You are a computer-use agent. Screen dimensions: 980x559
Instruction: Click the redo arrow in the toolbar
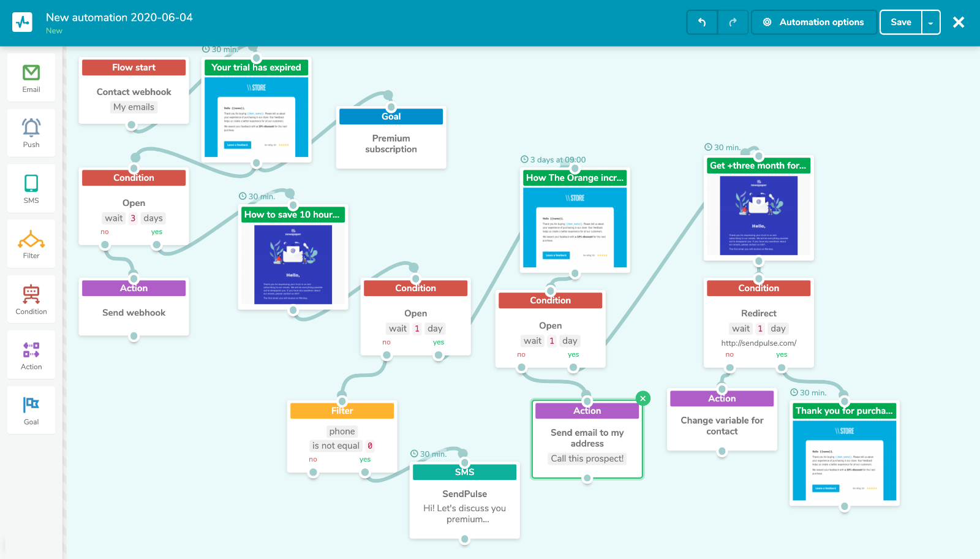[x=733, y=21]
